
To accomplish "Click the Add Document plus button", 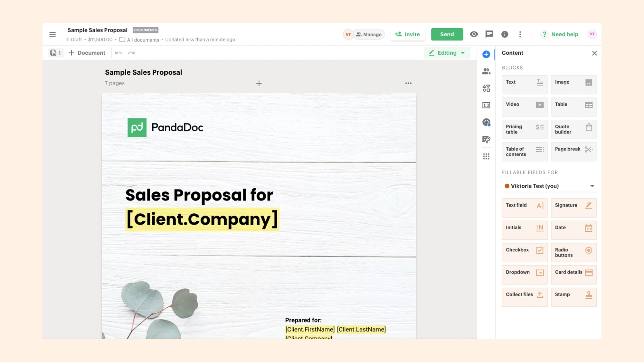I will pos(71,52).
